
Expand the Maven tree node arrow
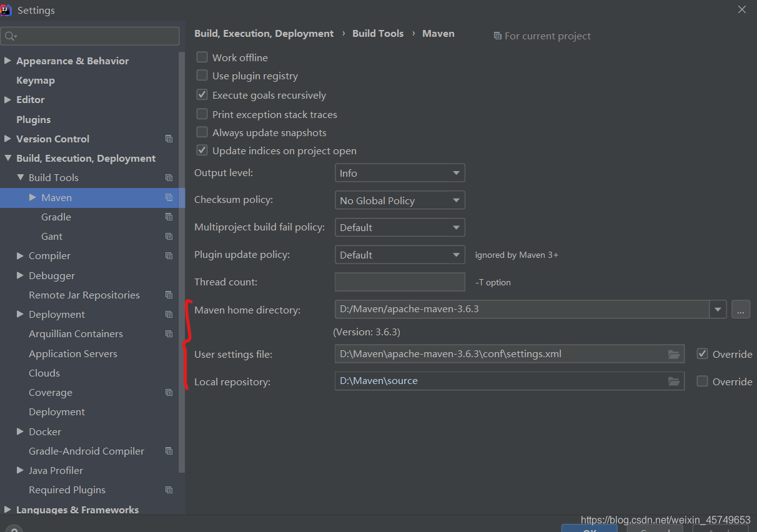point(32,197)
